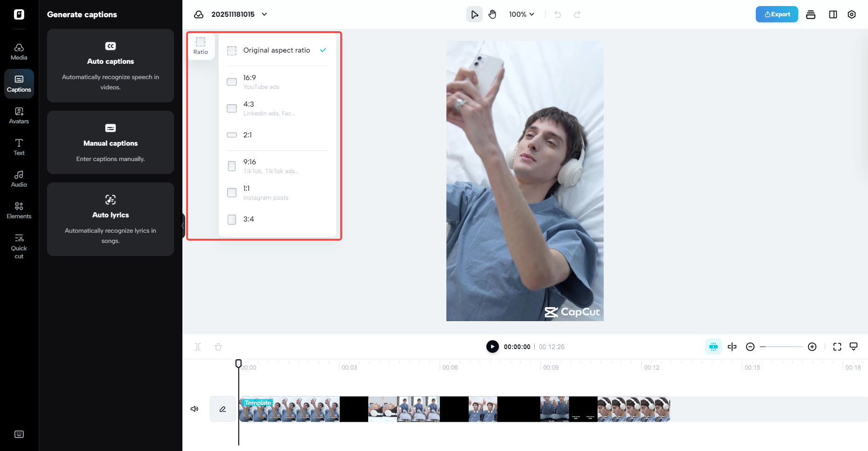Image resolution: width=868 pixels, height=451 pixels.
Task: Click the Export button
Action: (x=777, y=14)
